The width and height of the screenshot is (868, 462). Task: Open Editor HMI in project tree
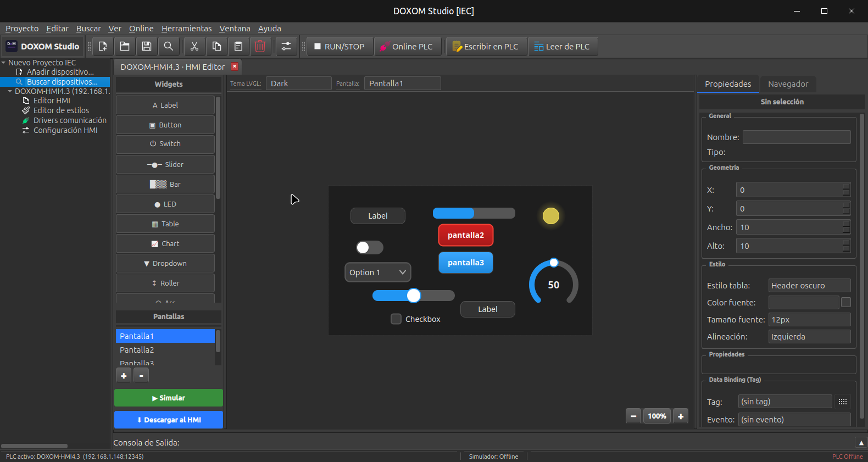tap(52, 101)
